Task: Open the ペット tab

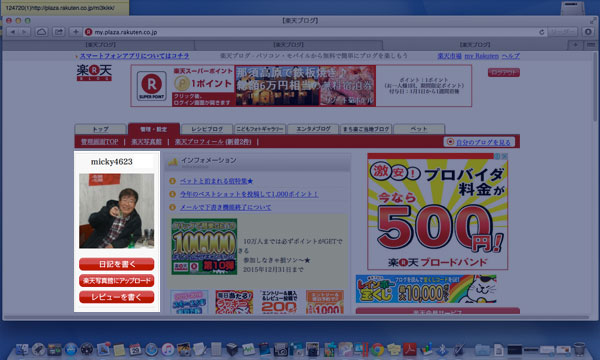Action: [419, 129]
